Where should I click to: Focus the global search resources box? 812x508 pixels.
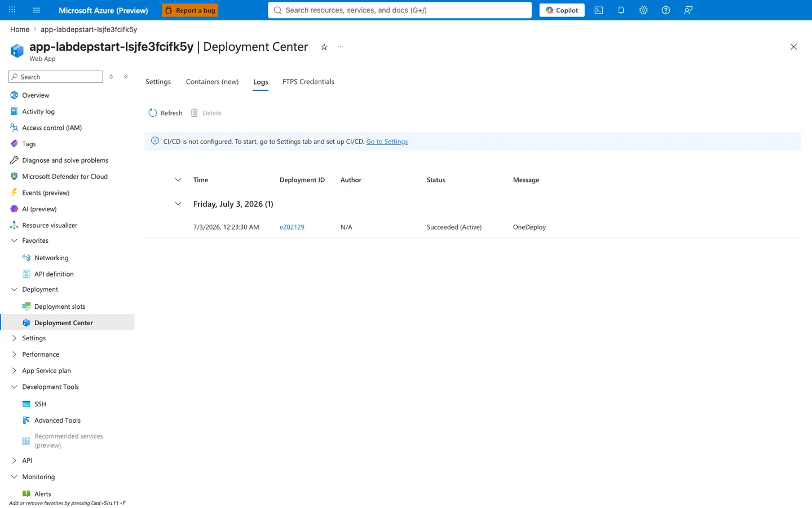click(x=400, y=10)
